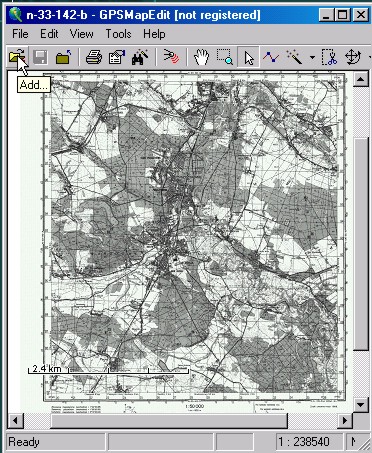Click the 2.4 km scale bar label
The width and height of the screenshot is (372, 453).
click(x=47, y=368)
